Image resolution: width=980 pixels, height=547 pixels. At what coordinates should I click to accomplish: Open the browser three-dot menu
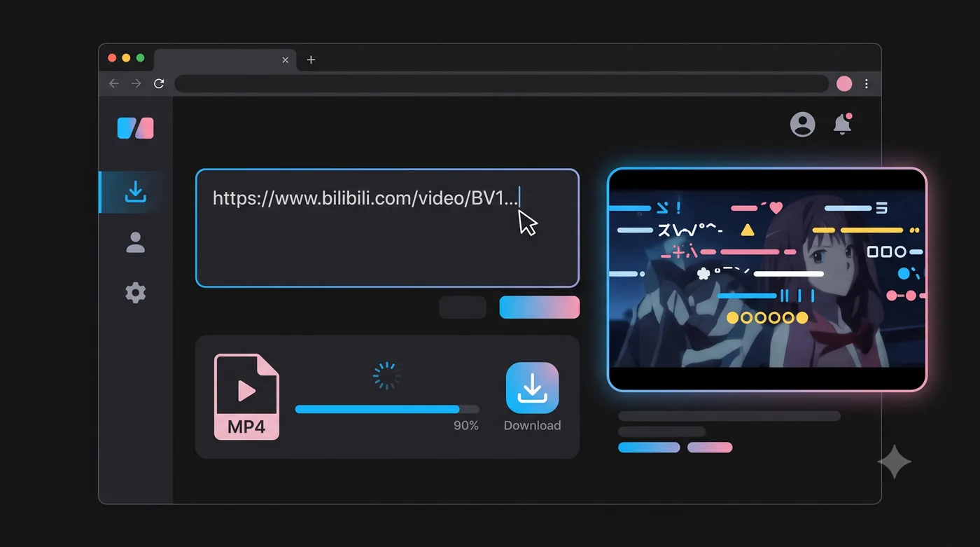tap(867, 84)
